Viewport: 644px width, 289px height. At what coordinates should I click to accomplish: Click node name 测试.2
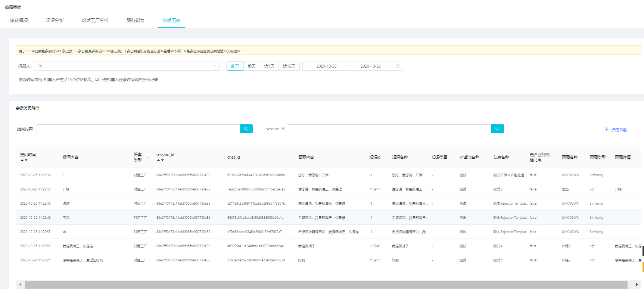(498, 189)
